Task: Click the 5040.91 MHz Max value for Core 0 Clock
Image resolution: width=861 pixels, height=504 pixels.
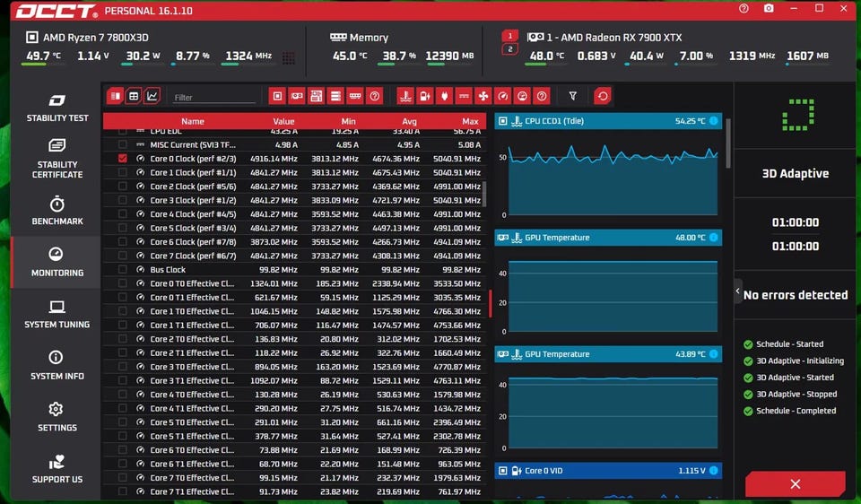Action: click(x=457, y=159)
